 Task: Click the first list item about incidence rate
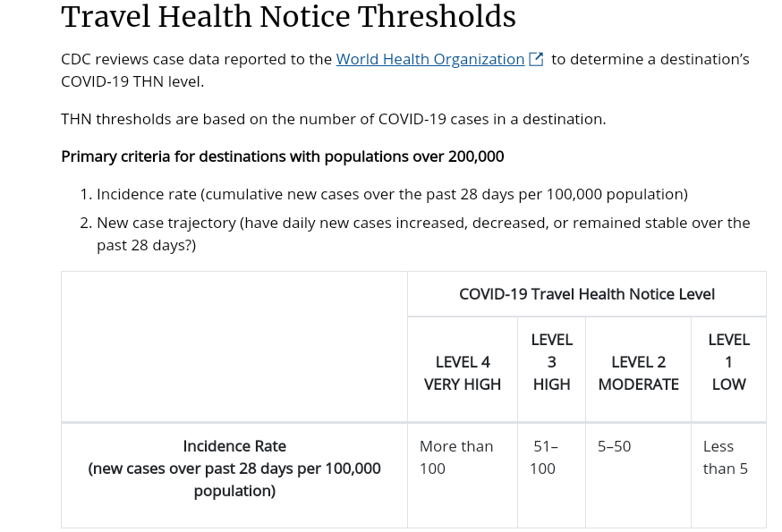tap(391, 194)
